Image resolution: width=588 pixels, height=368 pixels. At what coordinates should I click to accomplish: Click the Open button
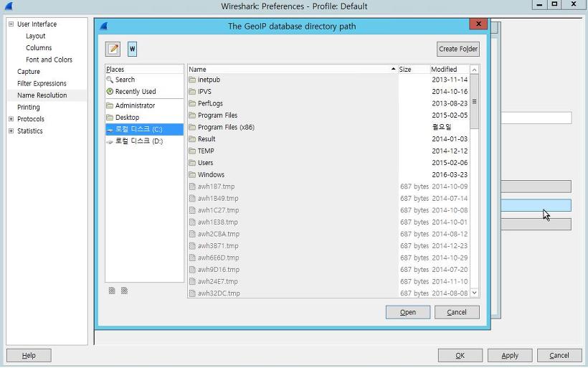click(x=407, y=312)
